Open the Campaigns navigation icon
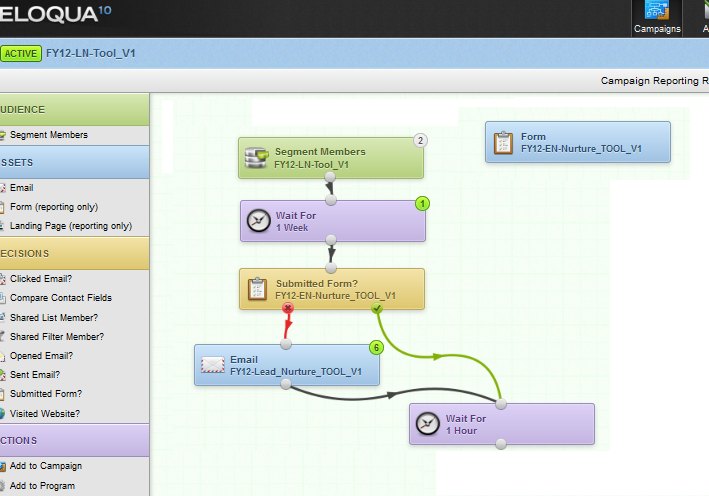 tap(657, 18)
